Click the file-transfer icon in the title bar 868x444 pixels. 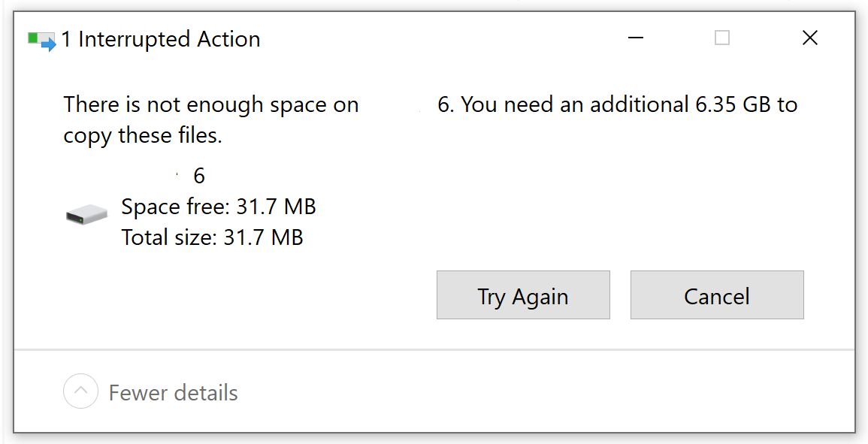coord(42,40)
